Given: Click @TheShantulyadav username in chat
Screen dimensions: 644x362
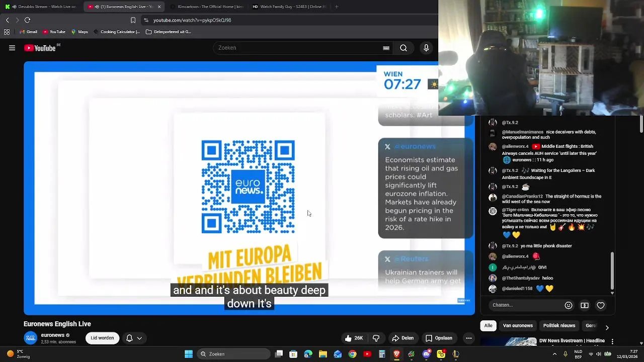Looking at the screenshot, I should (520, 278).
